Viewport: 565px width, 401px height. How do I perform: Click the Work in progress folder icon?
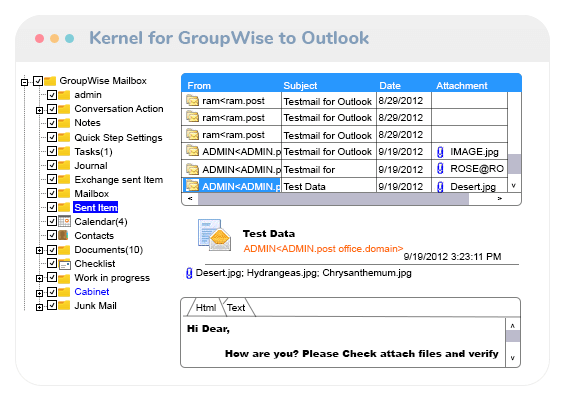64,278
